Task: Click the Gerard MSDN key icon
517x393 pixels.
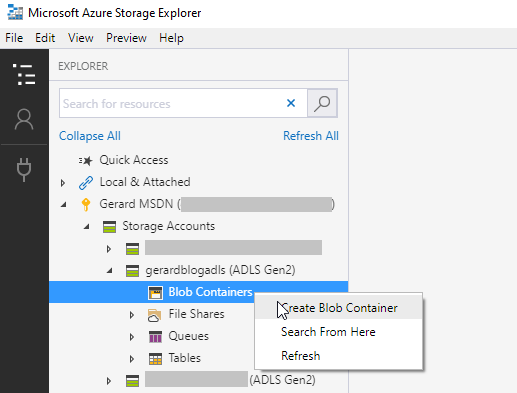Action: pos(86,205)
